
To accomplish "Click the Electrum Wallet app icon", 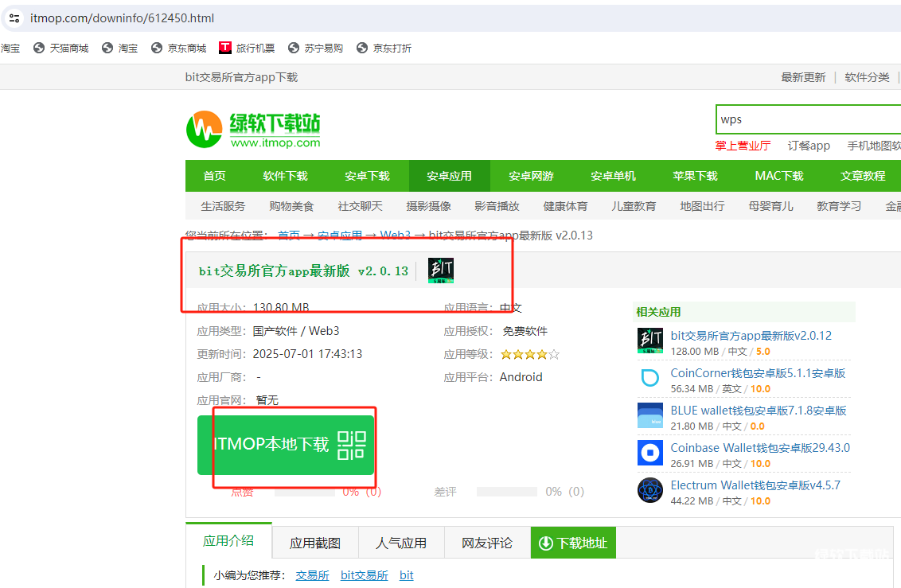I will tap(650, 491).
